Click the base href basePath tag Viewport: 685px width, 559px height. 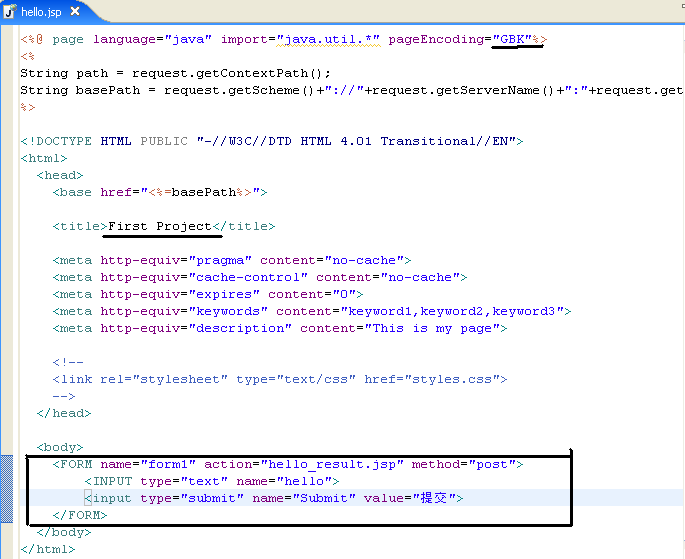pos(160,192)
